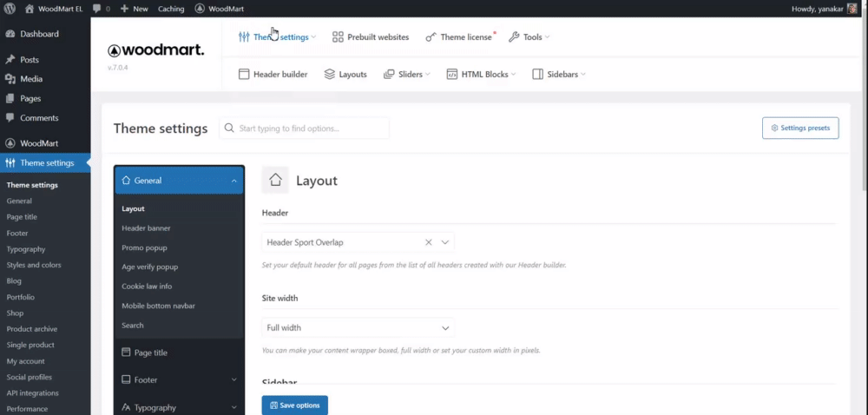Click the Comments speech bubble icon in sidebar
Screen dimensions: 868x415
pyautogui.click(x=10, y=118)
